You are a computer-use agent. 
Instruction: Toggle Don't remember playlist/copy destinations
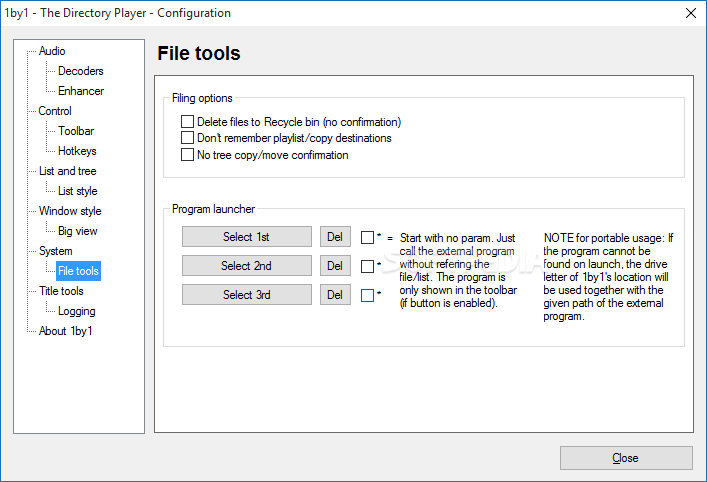tap(187, 138)
